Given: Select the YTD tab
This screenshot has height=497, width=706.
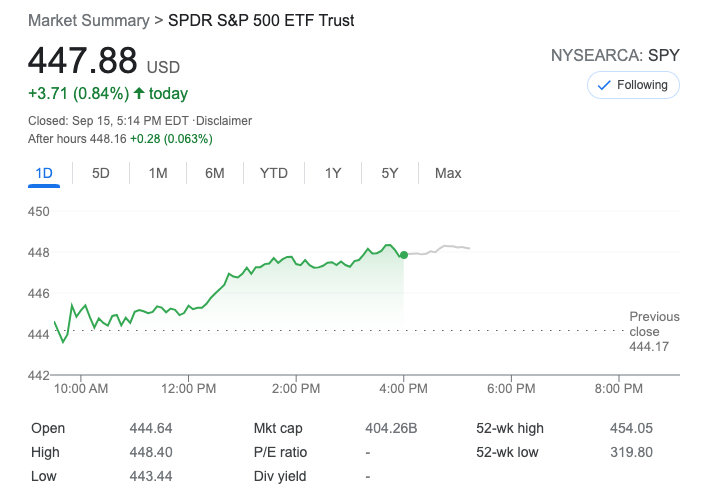Looking at the screenshot, I should [x=274, y=173].
